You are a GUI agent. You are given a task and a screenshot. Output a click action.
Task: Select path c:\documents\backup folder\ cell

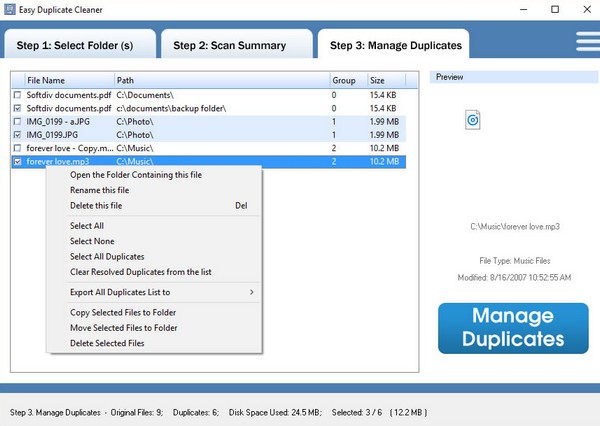pos(171,108)
